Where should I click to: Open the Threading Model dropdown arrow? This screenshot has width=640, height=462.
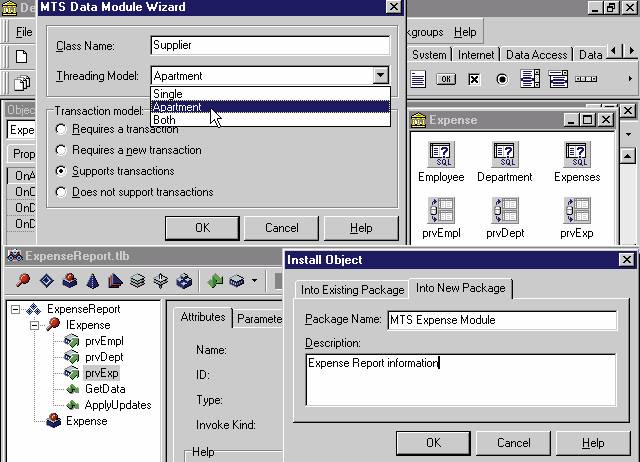[379, 75]
